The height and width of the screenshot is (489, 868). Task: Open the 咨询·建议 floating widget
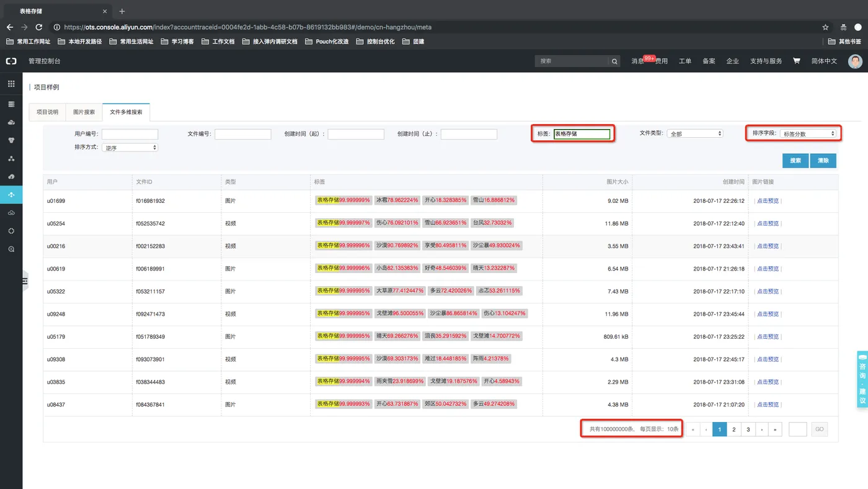click(x=862, y=379)
